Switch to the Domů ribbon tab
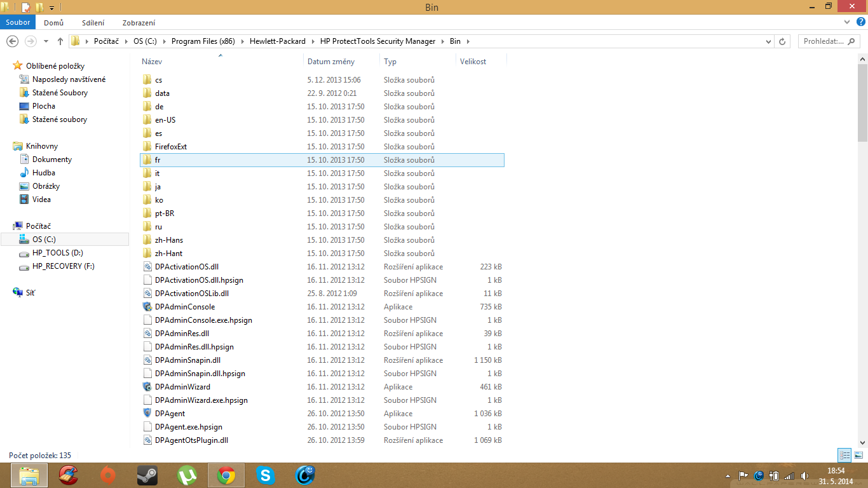This screenshot has width=868, height=488. [53, 22]
